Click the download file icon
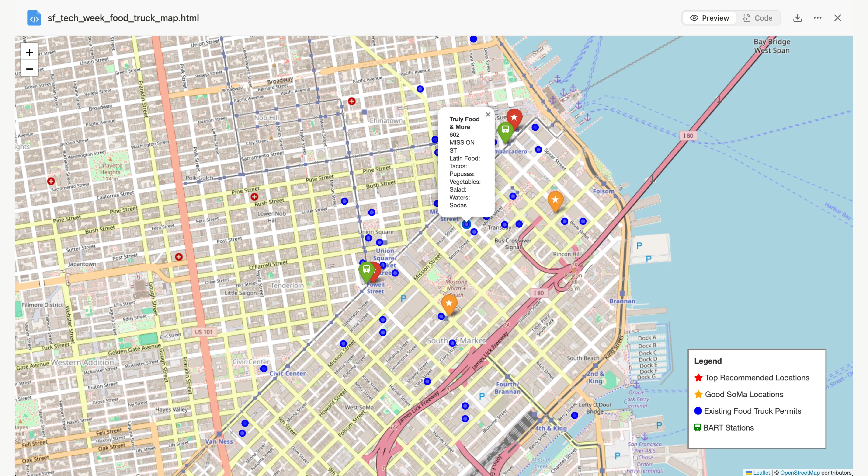868x476 pixels. pyautogui.click(x=797, y=18)
